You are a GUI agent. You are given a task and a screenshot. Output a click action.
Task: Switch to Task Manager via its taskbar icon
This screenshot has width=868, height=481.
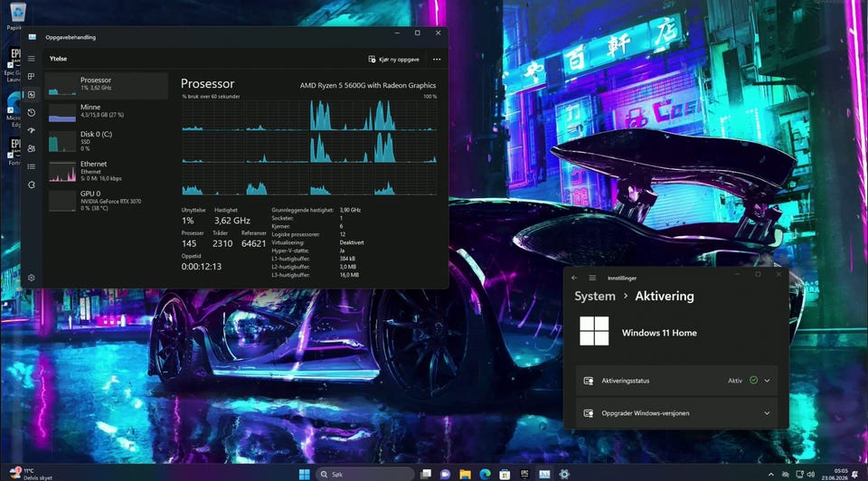click(x=544, y=475)
